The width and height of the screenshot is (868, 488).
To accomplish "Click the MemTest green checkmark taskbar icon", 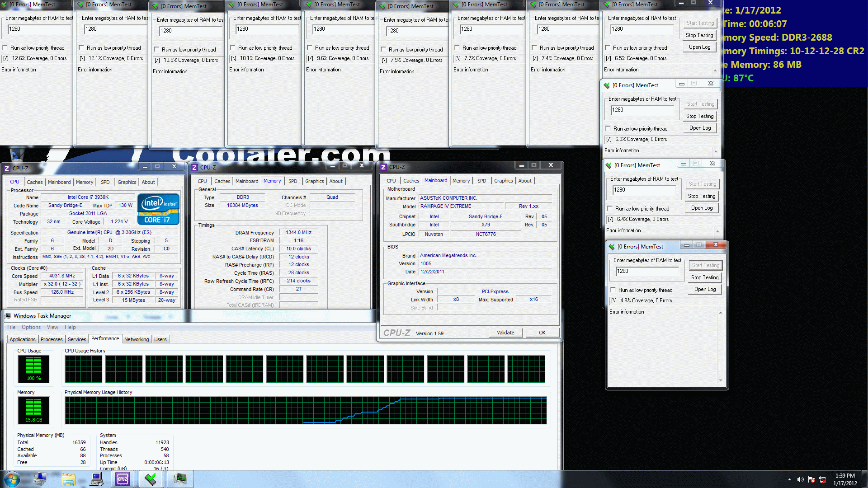I will pyautogui.click(x=151, y=479).
